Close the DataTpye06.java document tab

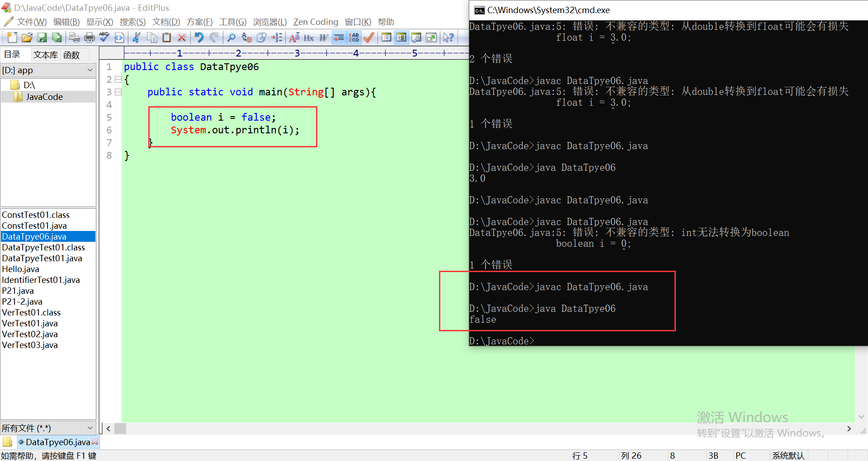coord(95,442)
